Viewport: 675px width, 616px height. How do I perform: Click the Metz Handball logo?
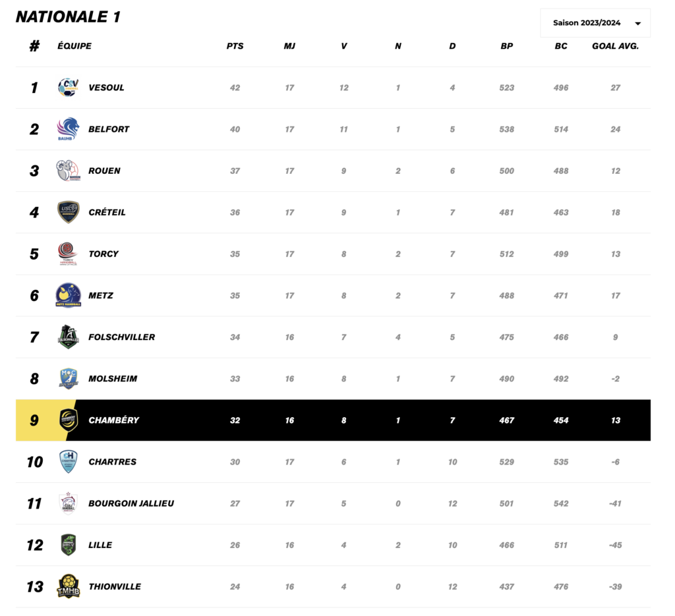(69, 295)
